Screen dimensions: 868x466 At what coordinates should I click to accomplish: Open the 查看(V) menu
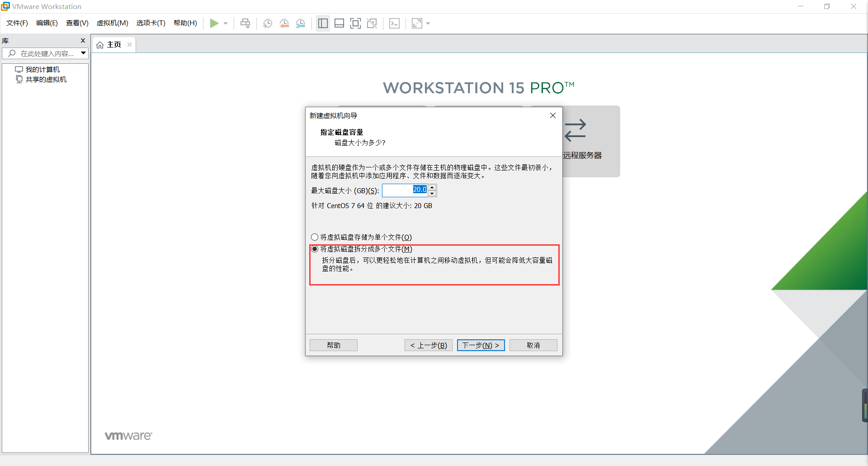[x=77, y=23]
